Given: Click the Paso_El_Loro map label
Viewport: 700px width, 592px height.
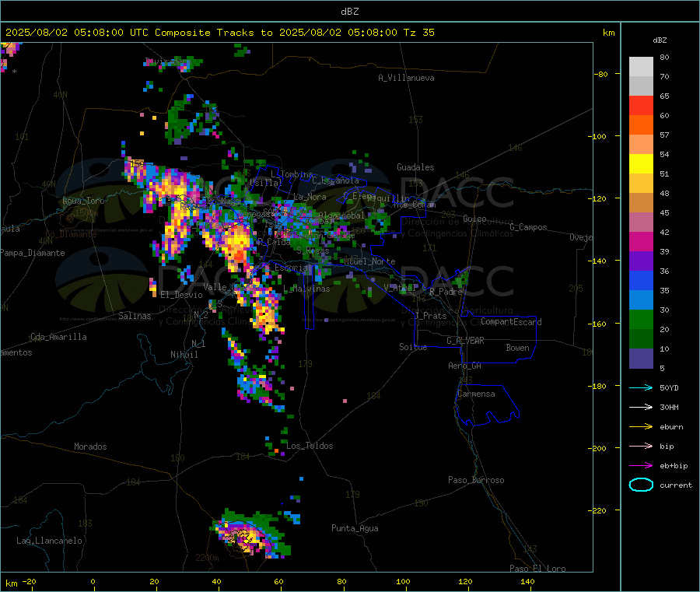Looking at the screenshot, I should click(537, 569).
